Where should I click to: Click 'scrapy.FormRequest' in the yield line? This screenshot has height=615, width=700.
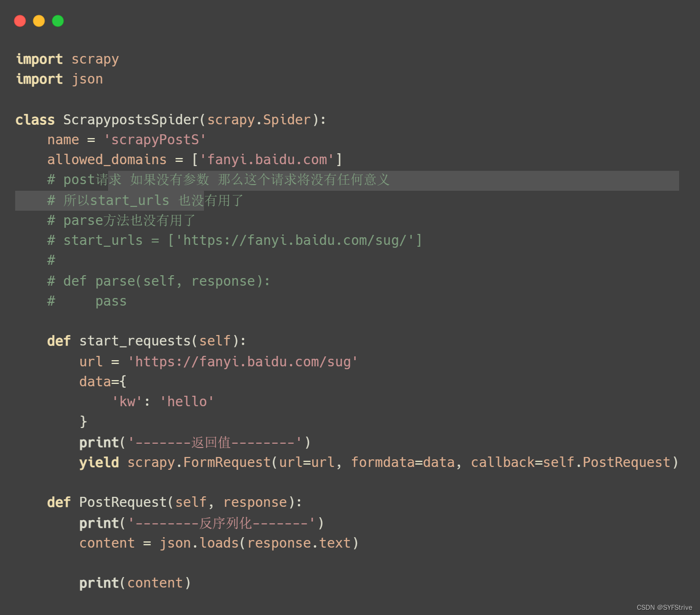pos(199,463)
